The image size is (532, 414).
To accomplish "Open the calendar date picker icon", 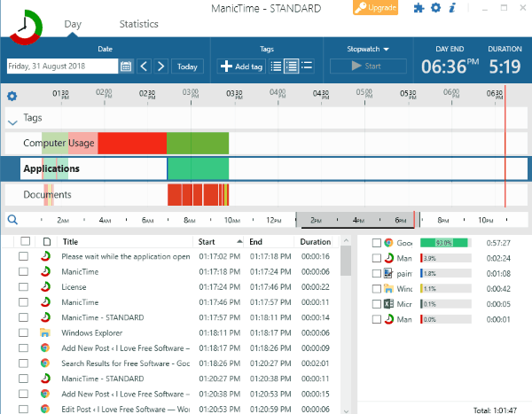I will pos(126,66).
